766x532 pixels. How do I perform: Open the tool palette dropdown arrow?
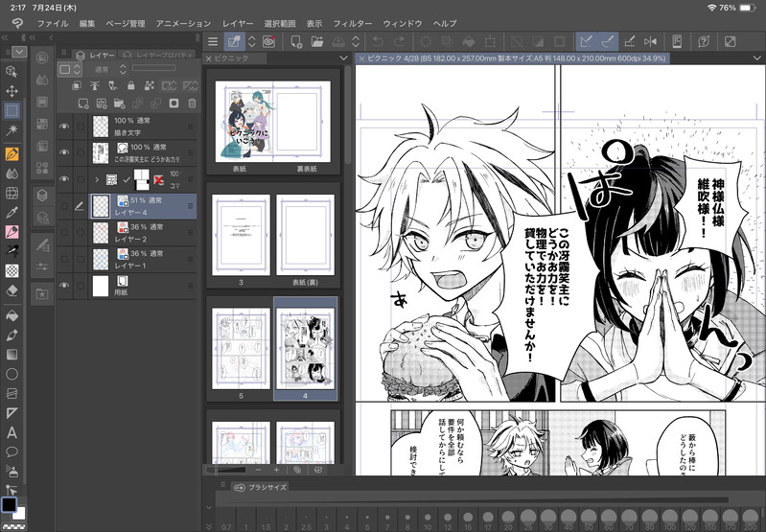point(19,52)
